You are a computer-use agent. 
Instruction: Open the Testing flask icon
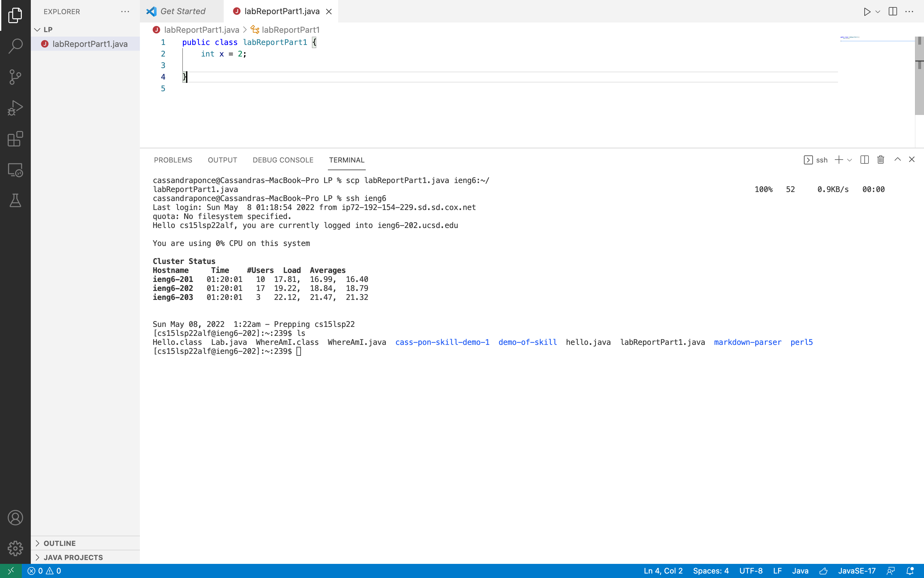[15, 200]
